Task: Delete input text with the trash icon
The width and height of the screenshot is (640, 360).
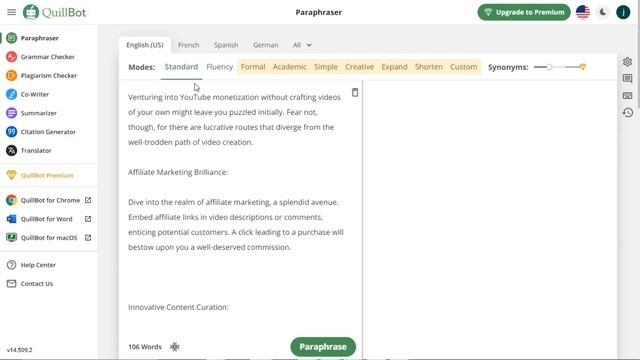Action: coord(355,93)
